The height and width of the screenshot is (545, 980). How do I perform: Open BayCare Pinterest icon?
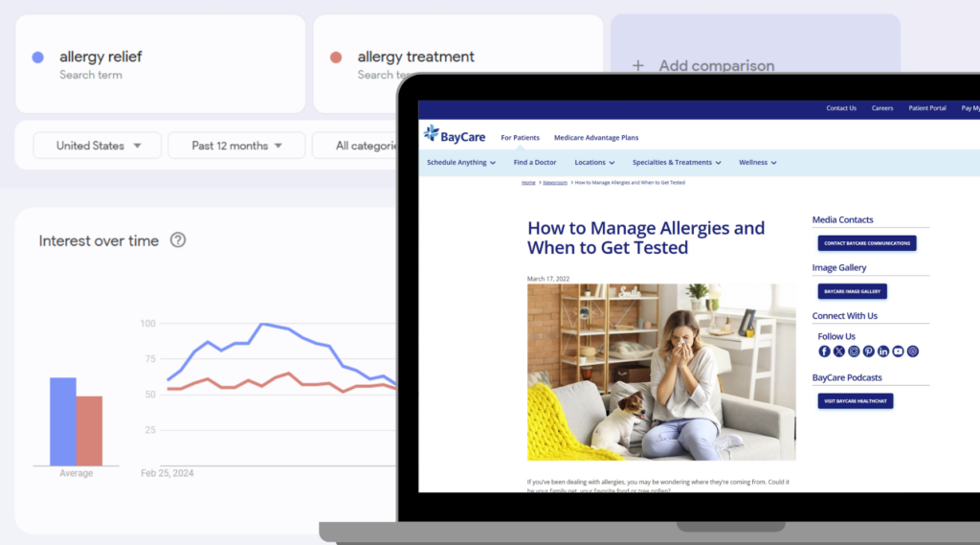coord(869,352)
